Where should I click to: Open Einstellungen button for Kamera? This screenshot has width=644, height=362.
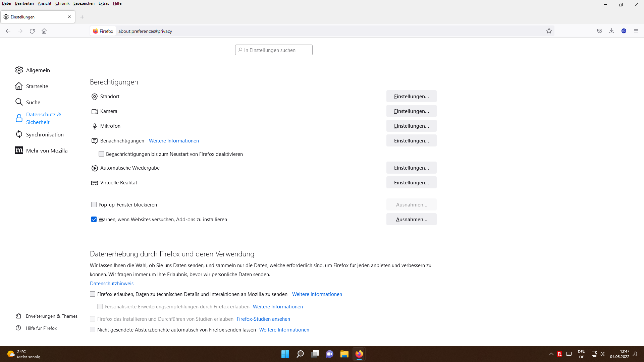pyautogui.click(x=411, y=111)
